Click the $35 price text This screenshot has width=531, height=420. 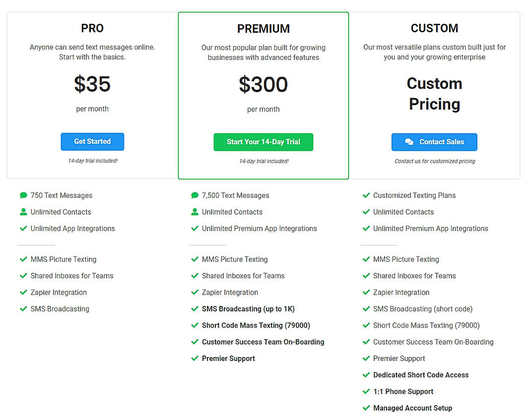(92, 84)
